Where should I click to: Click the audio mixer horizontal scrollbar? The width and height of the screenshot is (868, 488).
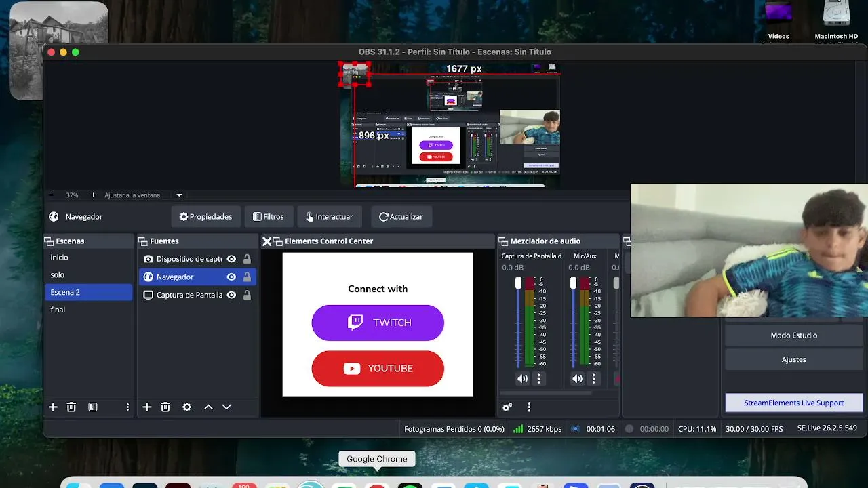point(546,392)
